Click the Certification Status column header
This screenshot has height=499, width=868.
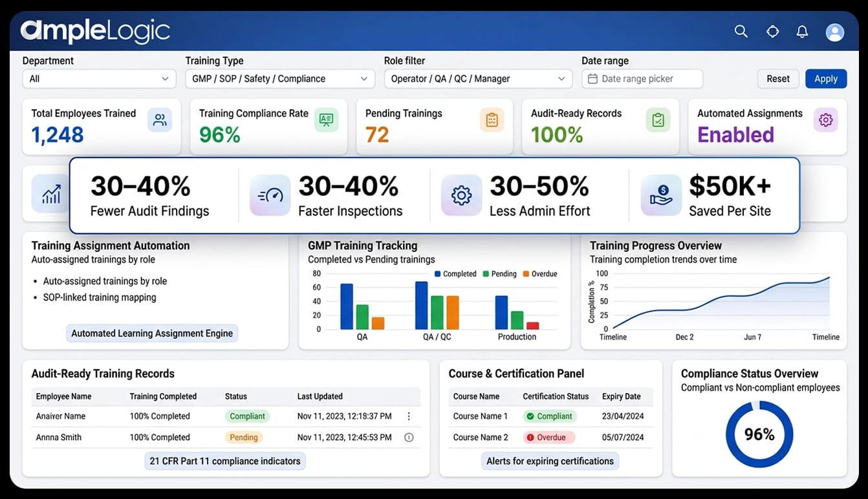pos(556,396)
